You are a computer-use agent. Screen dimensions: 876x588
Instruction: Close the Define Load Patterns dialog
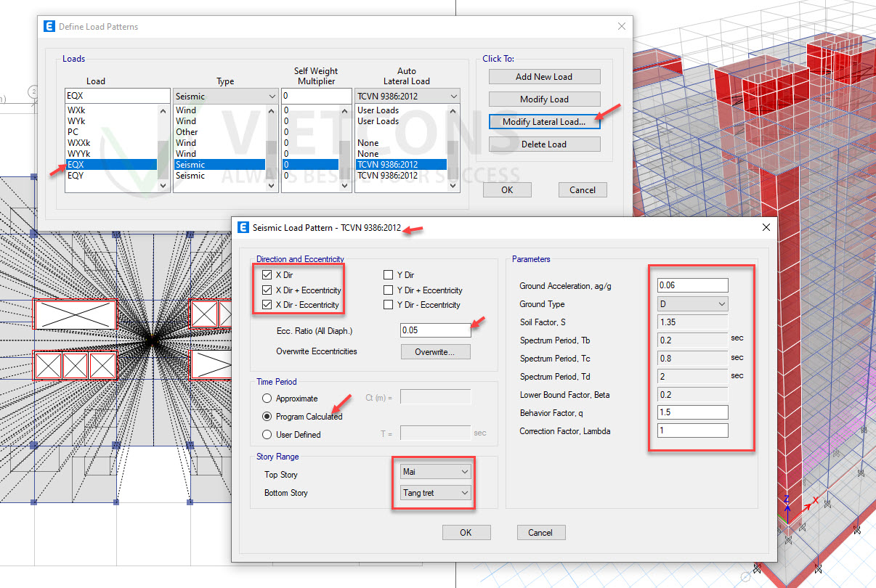coord(621,26)
